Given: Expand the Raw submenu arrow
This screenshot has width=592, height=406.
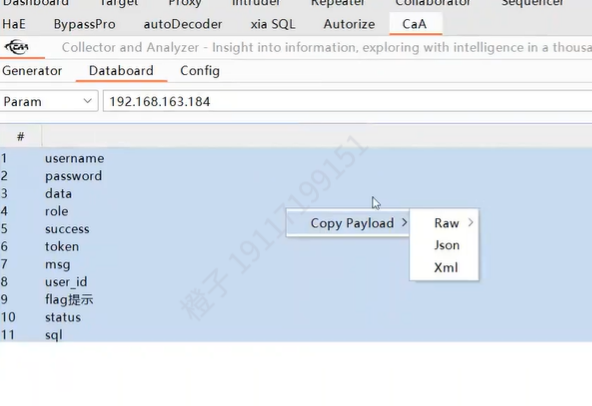Looking at the screenshot, I should click(470, 222).
